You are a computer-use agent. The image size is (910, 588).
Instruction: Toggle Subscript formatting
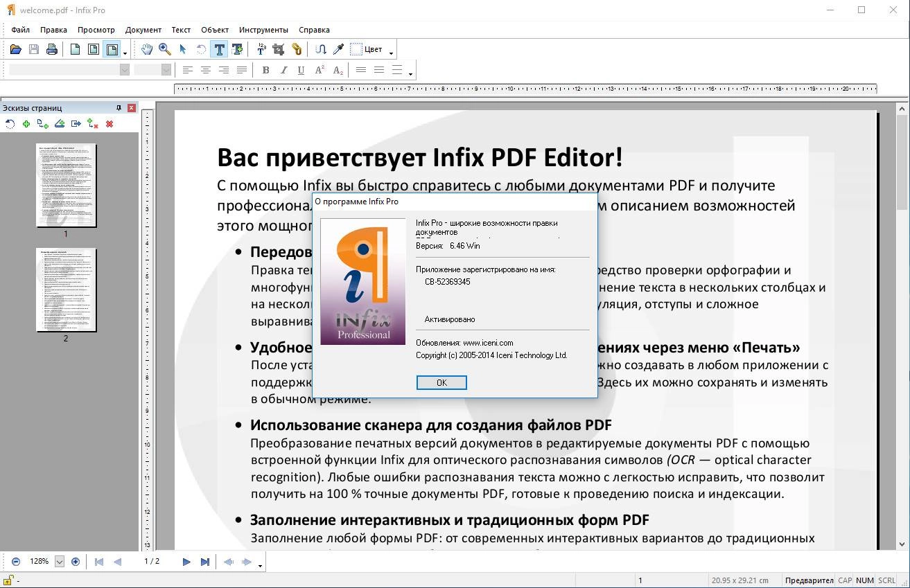pos(338,70)
